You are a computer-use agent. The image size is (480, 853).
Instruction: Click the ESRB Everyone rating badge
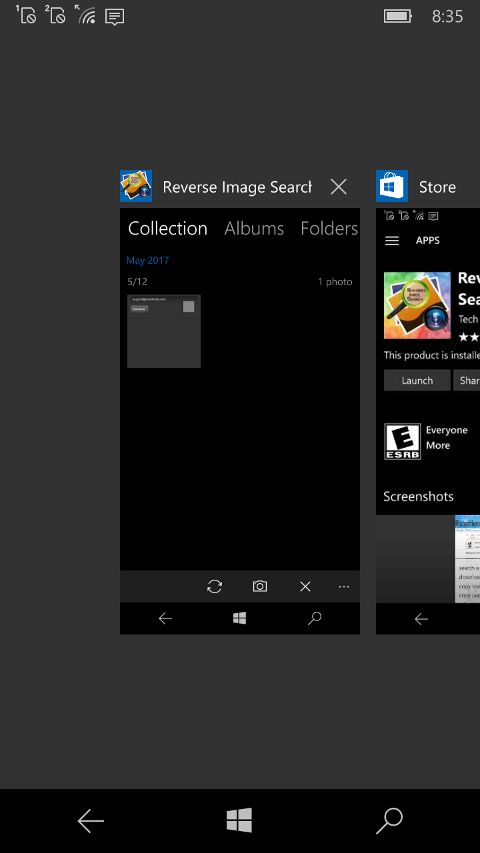click(x=403, y=442)
